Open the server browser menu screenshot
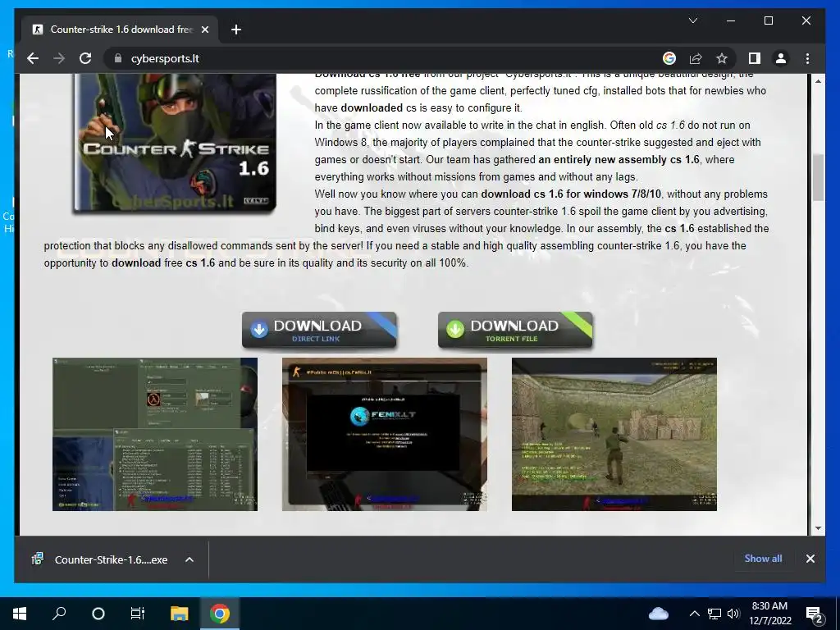 (155, 434)
